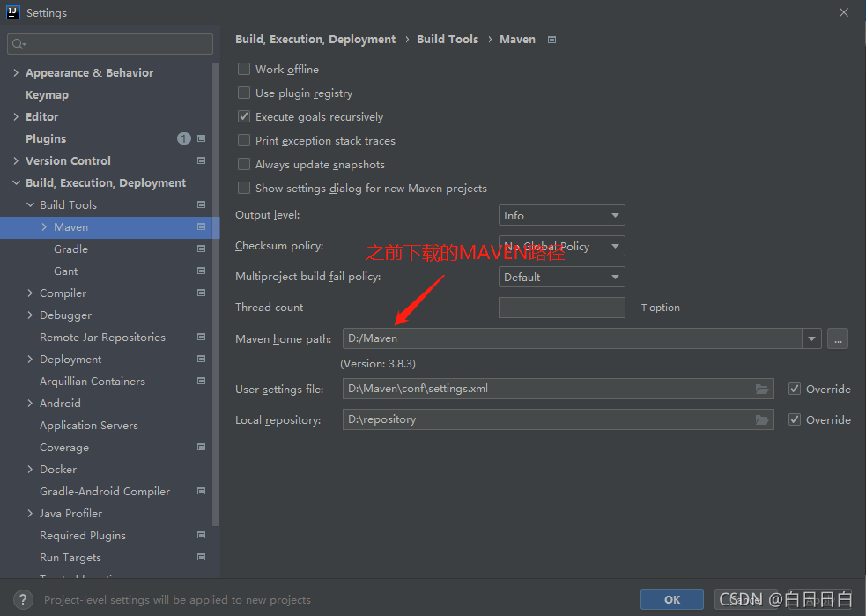Click the folder icon in User settings file
The width and height of the screenshot is (866, 616).
pos(762,389)
